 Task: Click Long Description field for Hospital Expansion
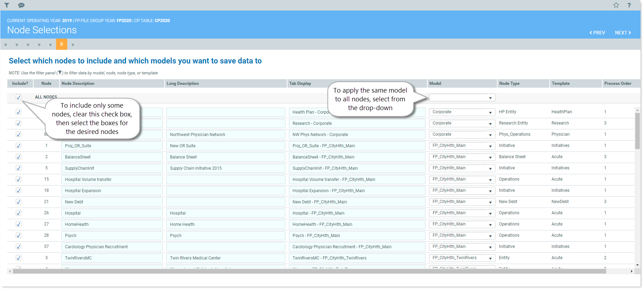(x=226, y=191)
